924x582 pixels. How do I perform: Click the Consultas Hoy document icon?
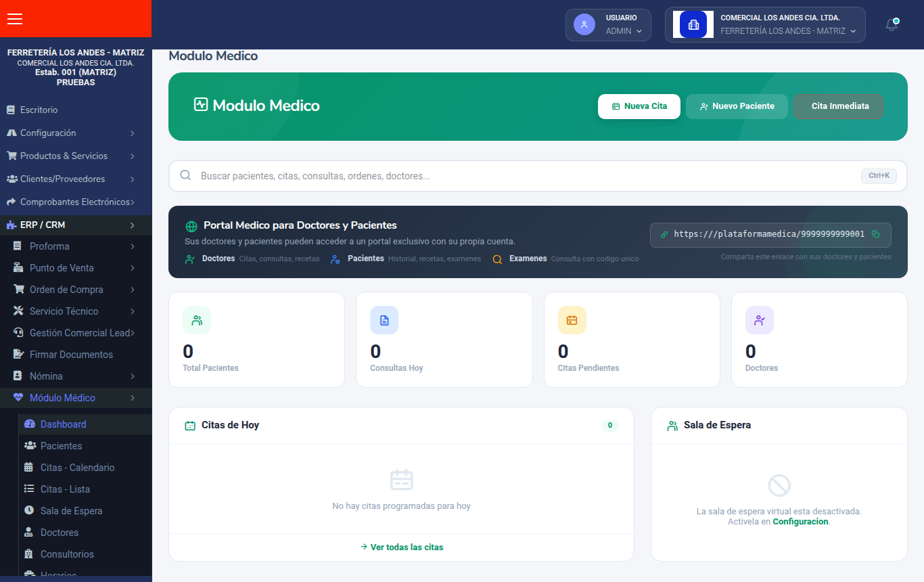point(384,320)
